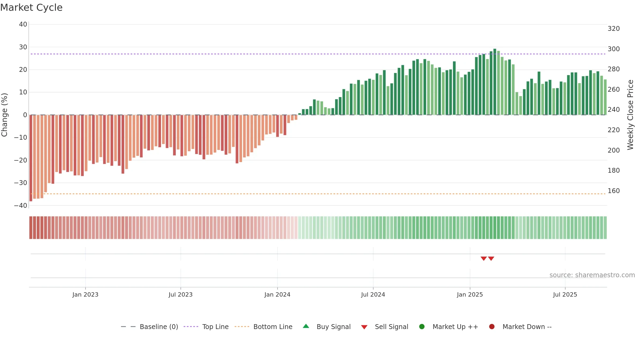The height and width of the screenshot is (362, 644).
Task: Click the 30 tick on the left axis
Action: pyautogui.click(x=23, y=47)
